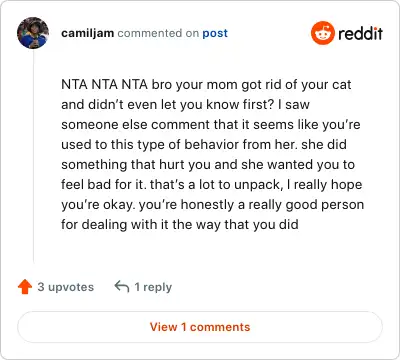
Task: Click the line "you're okay. you're honestly a really good person"
Action: [213, 205]
